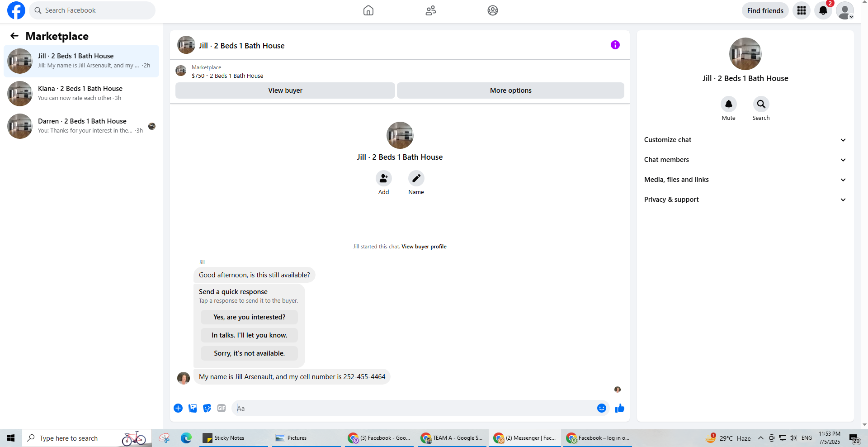Screen dimensions: 868x447
Task: Click the More options button
Action: click(x=511, y=90)
